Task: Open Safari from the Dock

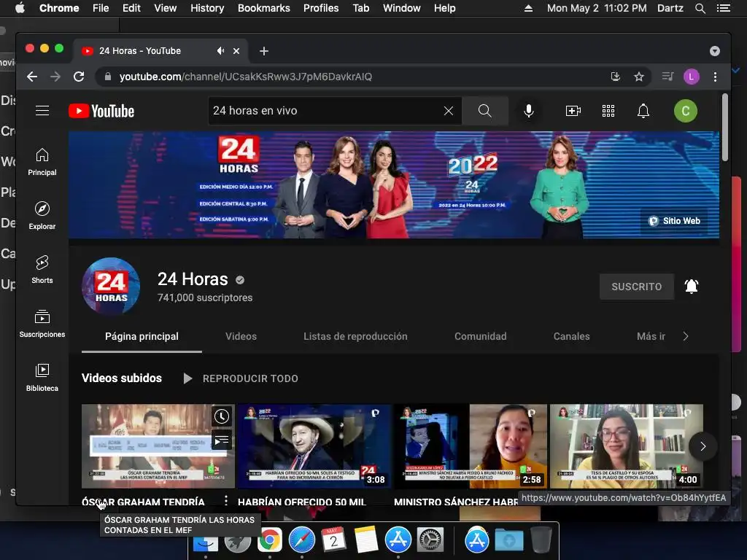Action: click(301, 540)
